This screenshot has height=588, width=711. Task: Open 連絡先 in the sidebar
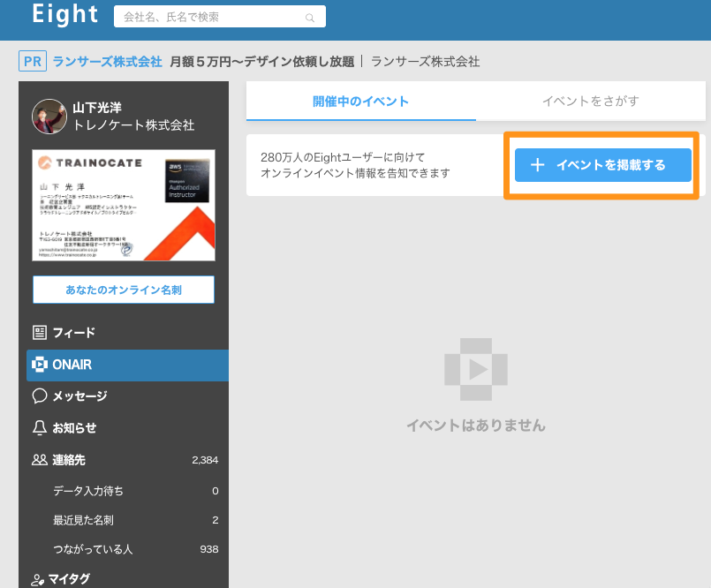pyautogui.click(x=127, y=460)
